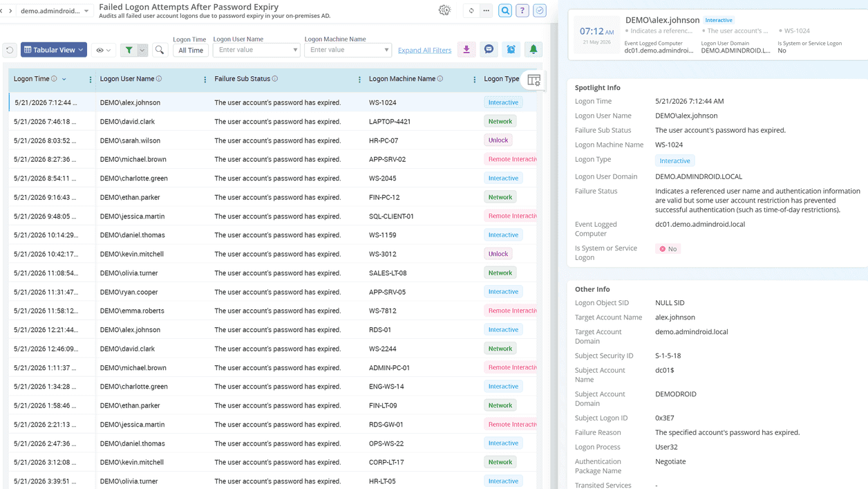Click the DEMO\emma.roberts user cell
The width and height of the screenshot is (868, 489).
131,311
